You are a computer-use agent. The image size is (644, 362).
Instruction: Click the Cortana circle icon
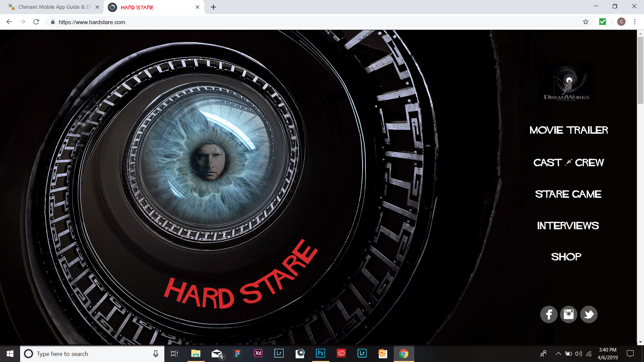coord(29,354)
